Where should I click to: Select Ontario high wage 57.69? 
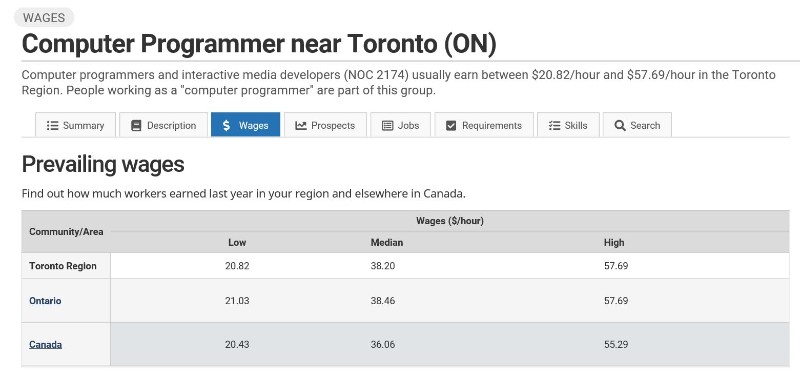tap(616, 301)
